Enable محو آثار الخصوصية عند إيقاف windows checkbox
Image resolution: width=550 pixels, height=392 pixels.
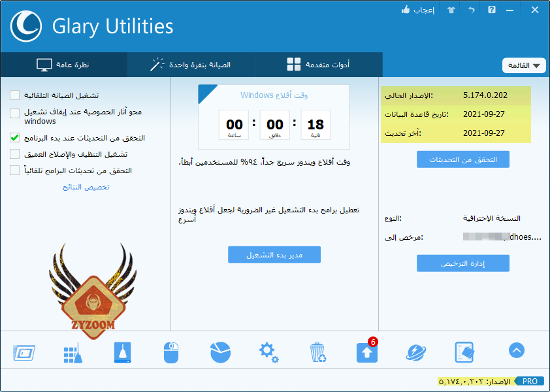click(15, 114)
